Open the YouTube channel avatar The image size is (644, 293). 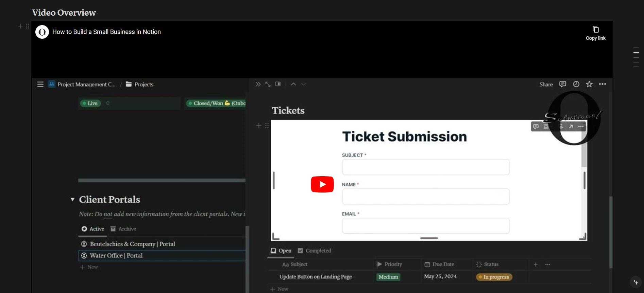(42, 32)
